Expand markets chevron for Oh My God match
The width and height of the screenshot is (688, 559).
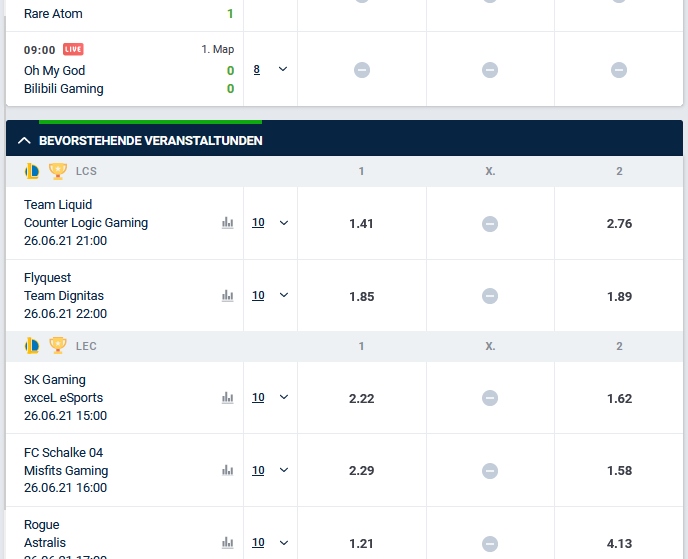(283, 69)
